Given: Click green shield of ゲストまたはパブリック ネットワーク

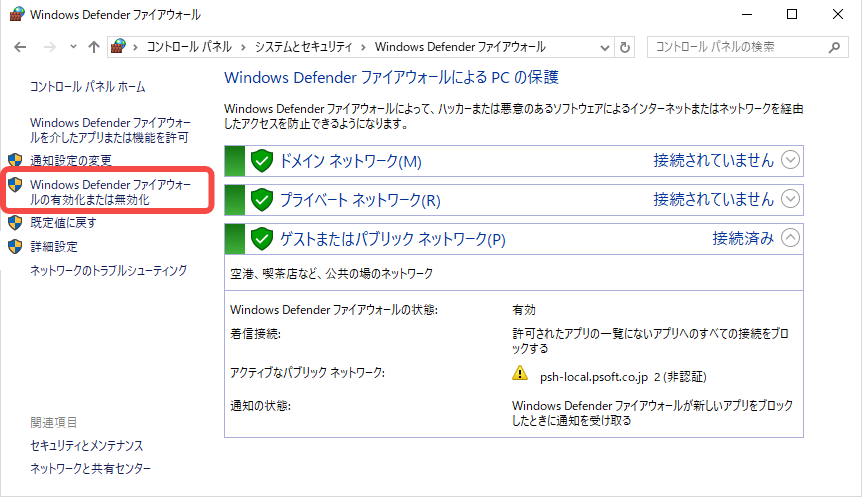Looking at the screenshot, I should click(262, 239).
